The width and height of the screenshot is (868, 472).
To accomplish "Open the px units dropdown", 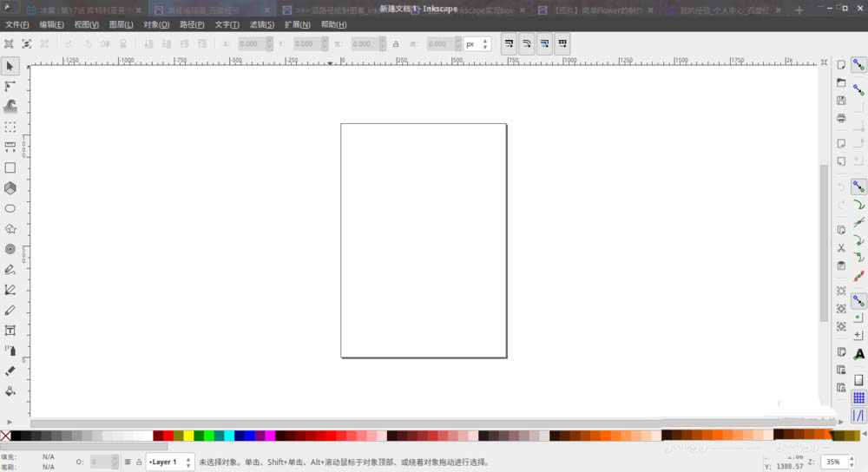I will [x=477, y=43].
